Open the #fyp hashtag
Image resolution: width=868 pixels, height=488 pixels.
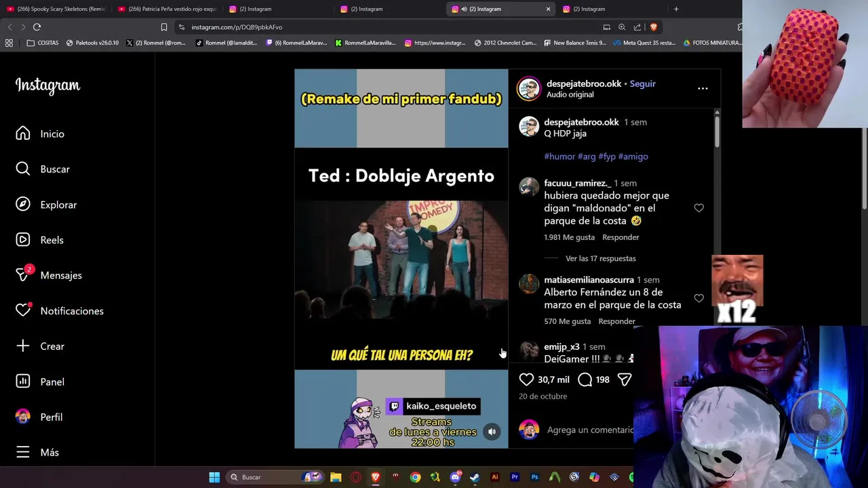pyautogui.click(x=607, y=157)
